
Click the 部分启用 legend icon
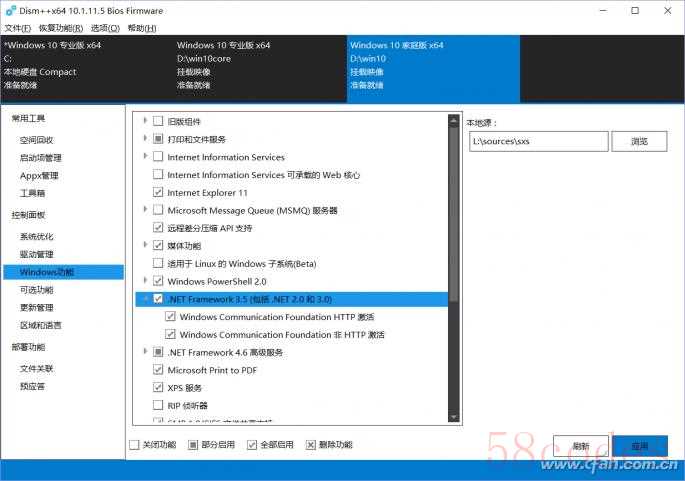coord(193,445)
